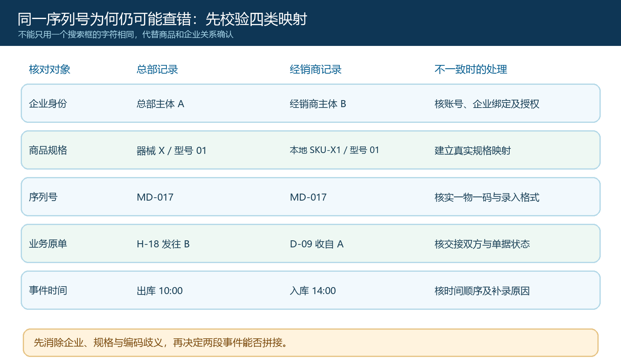Select the "经销商记录" column header

(x=315, y=69)
